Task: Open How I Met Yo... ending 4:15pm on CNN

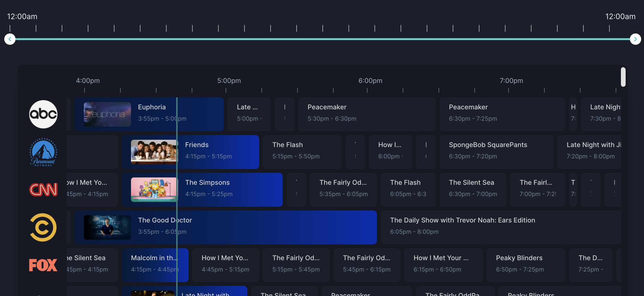Action: (92, 190)
